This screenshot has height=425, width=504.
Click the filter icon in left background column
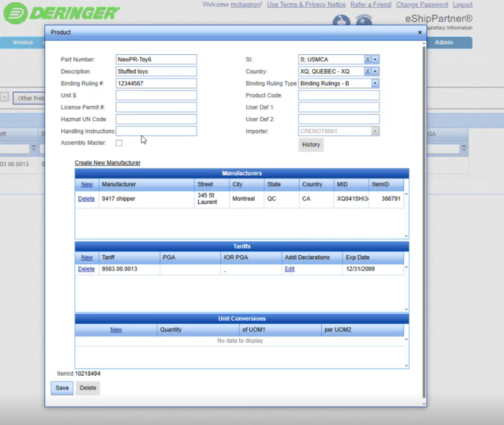pos(34,148)
